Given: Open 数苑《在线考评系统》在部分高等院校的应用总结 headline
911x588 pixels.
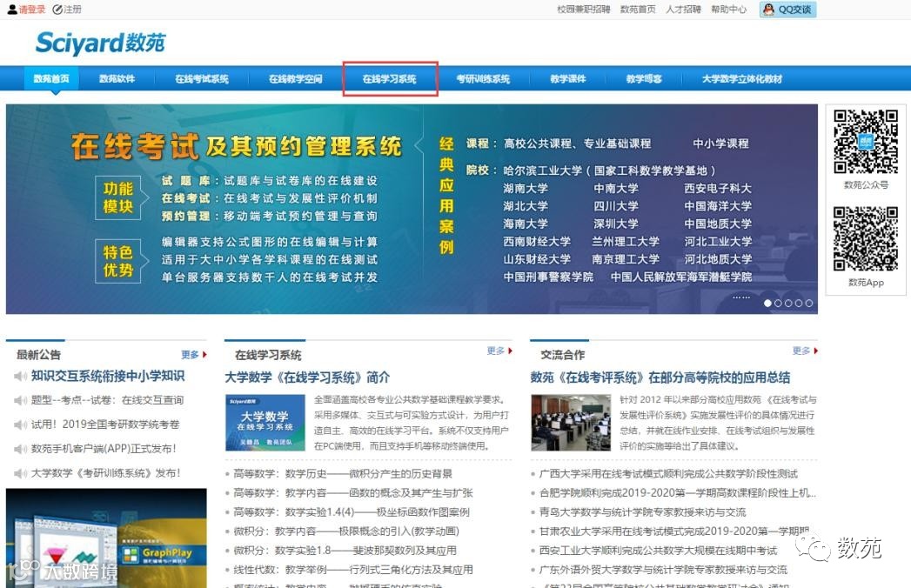Looking at the screenshot, I should (x=660, y=378).
